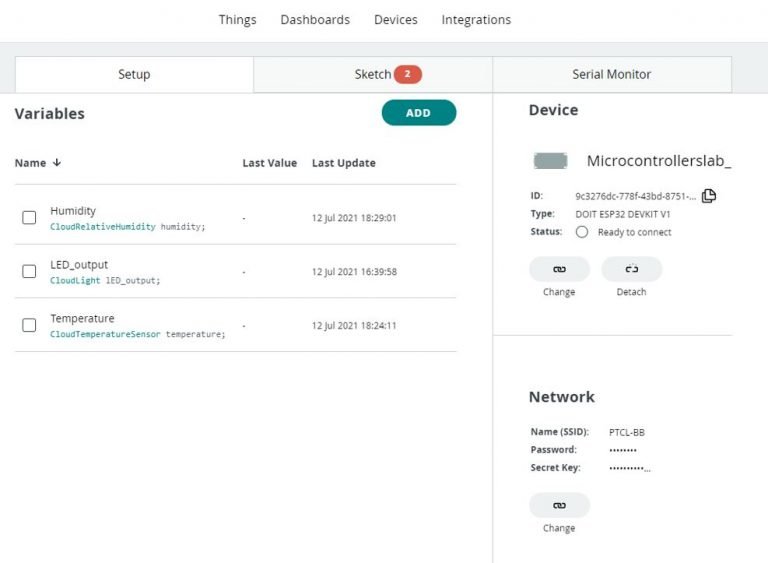Click the Ready to connect status circle
The width and height of the screenshot is (768, 563).
coord(582,232)
